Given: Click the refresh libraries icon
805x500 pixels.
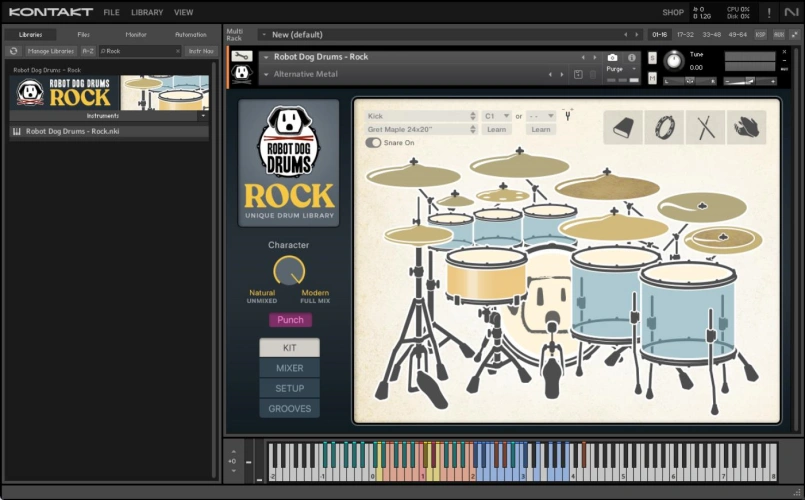Looking at the screenshot, I should click(x=14, y=50).
